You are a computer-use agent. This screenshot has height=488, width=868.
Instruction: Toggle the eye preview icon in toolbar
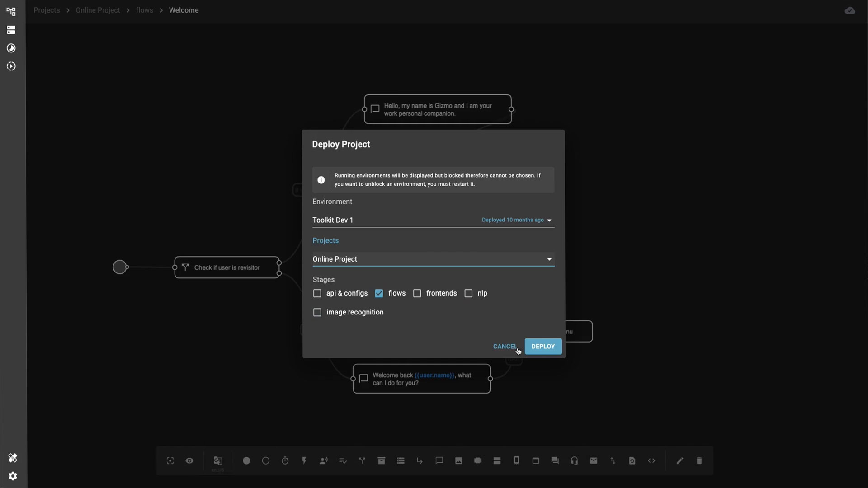189,460
